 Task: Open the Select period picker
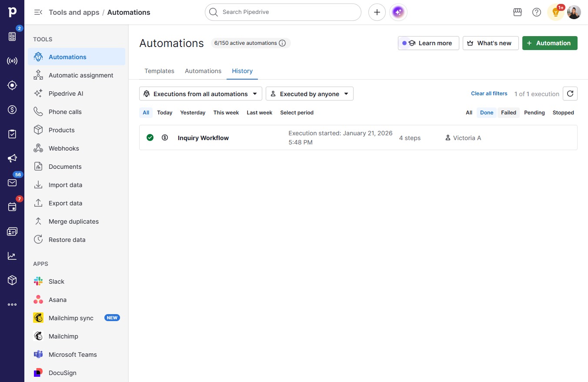tap(297, 113)
